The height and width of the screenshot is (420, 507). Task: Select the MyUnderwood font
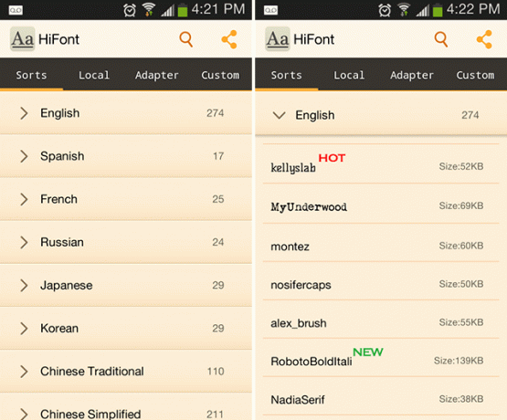click(381, 204)
